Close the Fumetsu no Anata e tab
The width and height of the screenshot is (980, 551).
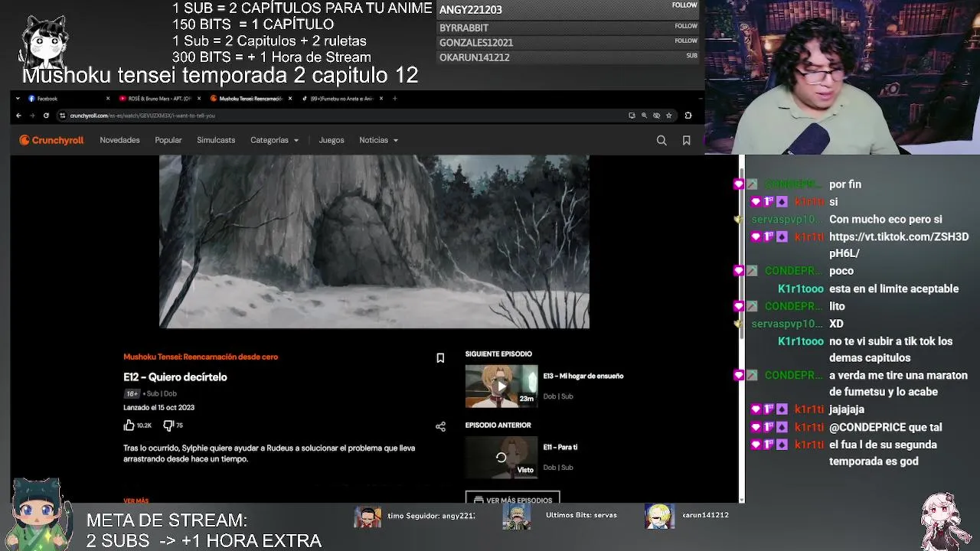point(381,98)
